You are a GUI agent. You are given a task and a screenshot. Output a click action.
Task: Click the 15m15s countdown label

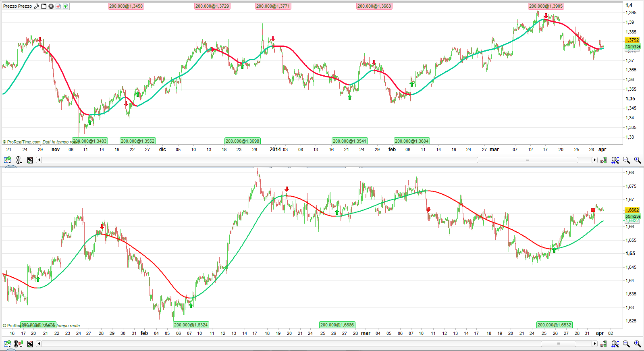pyautogui.click(x=633, y=46)
